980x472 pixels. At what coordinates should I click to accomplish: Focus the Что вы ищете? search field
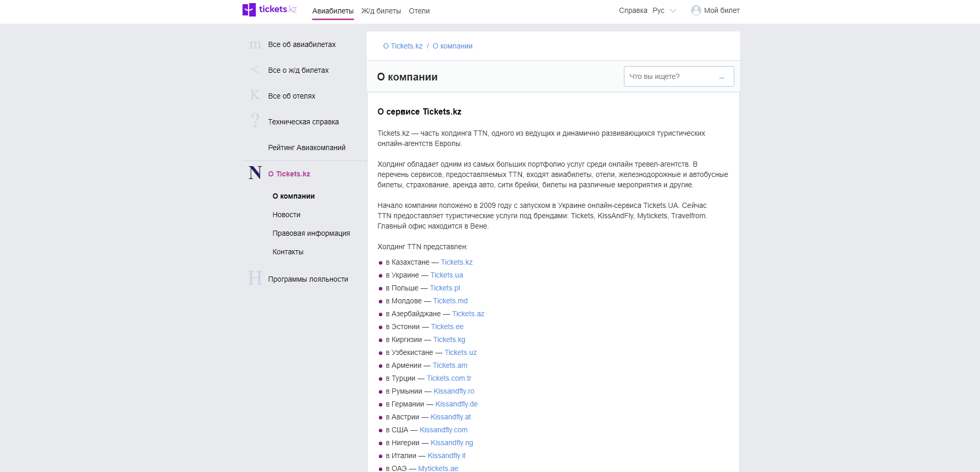click(x=679, y=76)
